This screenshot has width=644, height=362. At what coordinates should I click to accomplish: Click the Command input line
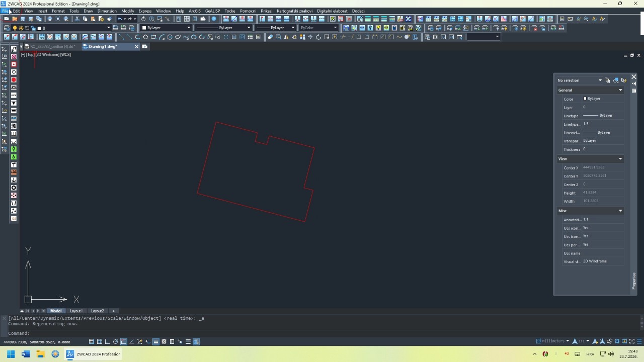pos(322,333)
